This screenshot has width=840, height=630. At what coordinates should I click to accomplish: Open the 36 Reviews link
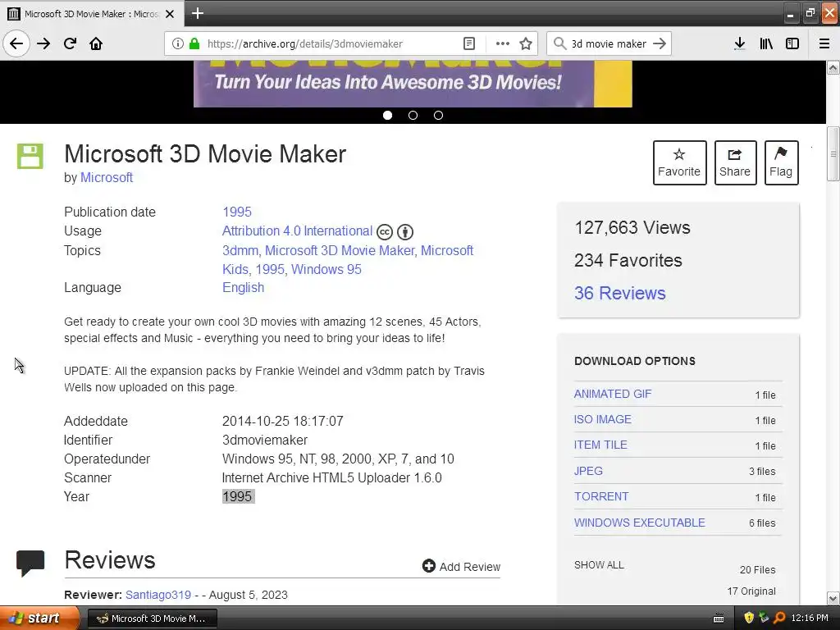620,293
